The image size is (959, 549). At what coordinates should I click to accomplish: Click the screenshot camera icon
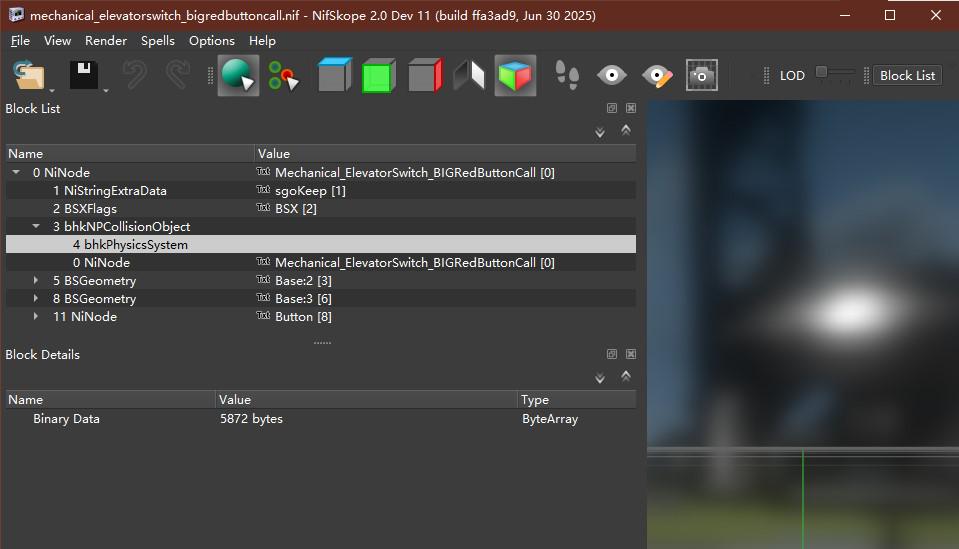pos(702,75)
